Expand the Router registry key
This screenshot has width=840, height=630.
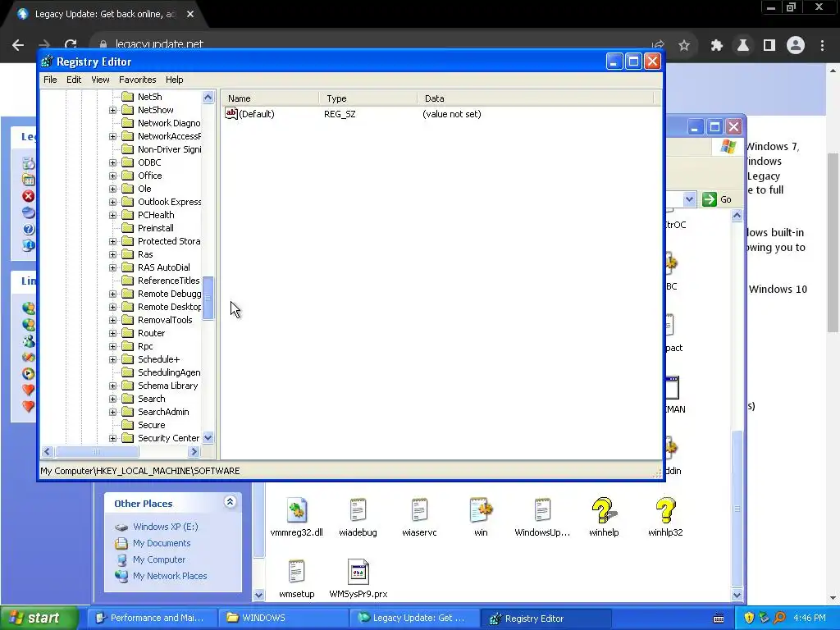tap(112, 333)
